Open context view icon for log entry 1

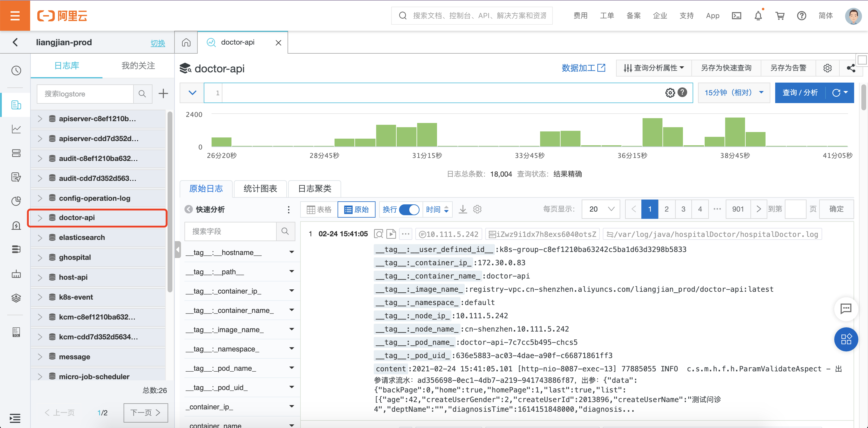point(379,234)
